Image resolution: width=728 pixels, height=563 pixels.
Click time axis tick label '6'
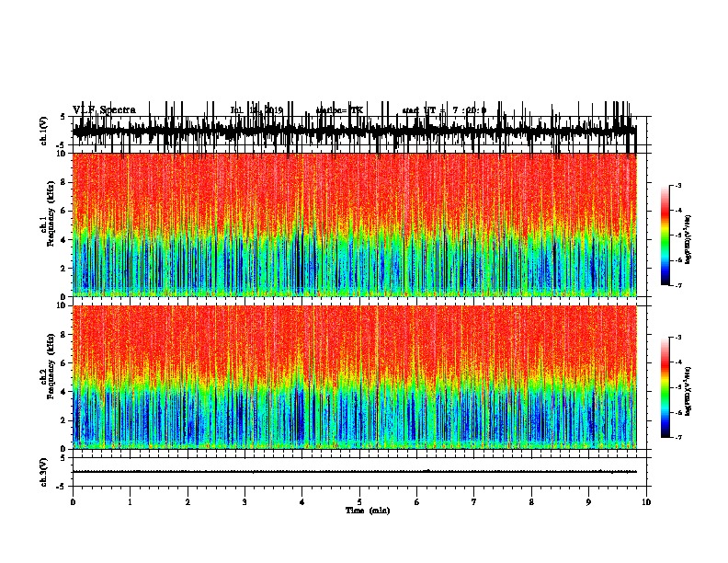click(417, 502)
